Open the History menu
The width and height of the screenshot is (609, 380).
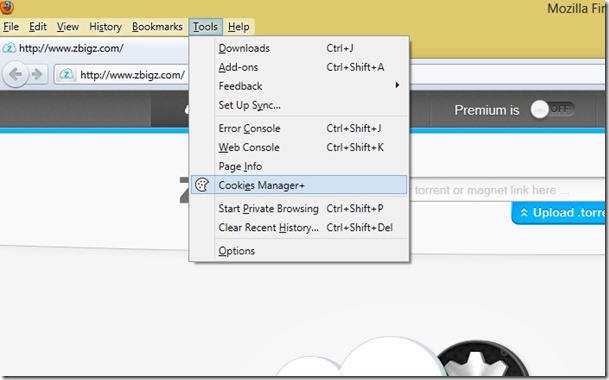point(105,27)
